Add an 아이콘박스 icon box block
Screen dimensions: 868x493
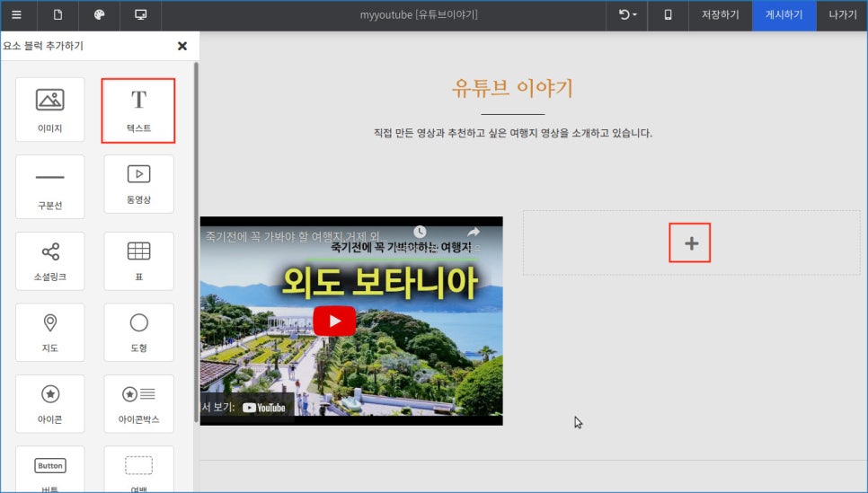[138, 403]
